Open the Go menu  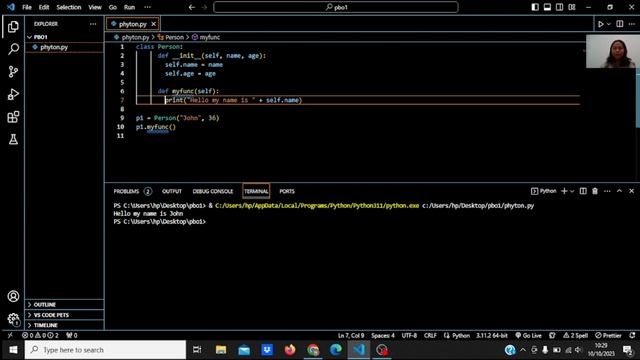[x=113, y=7]
